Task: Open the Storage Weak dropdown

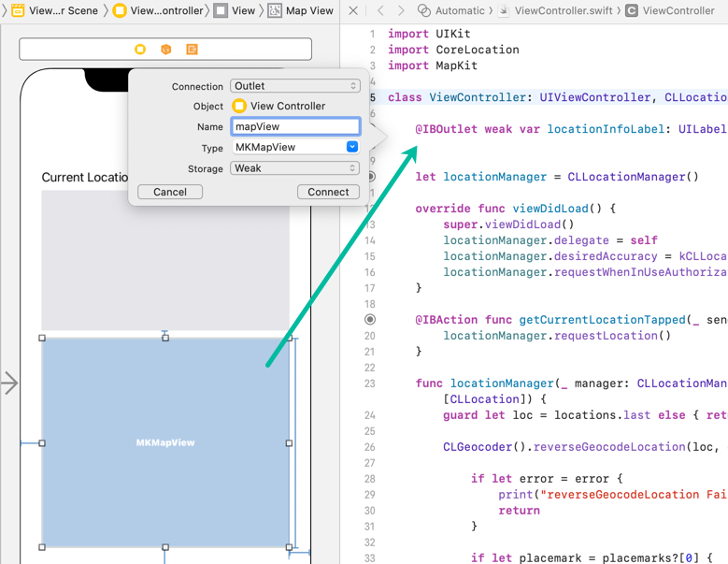Action: click(x=295, y=168)
